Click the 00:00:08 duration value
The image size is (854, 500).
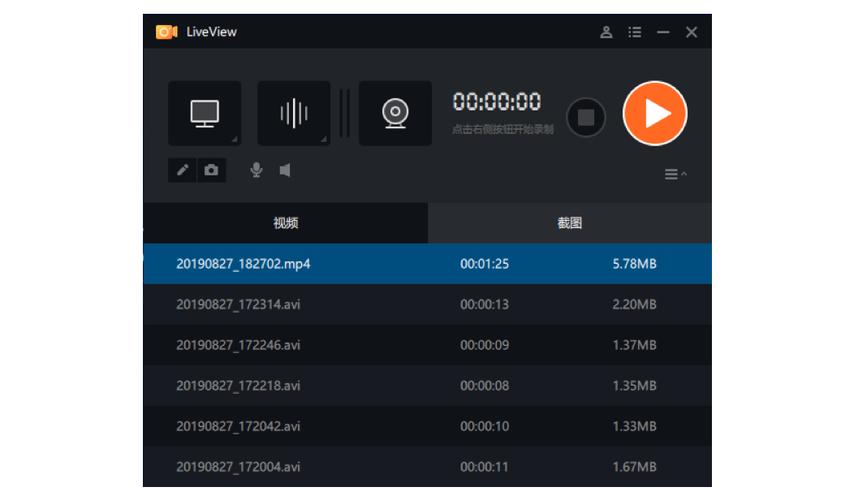click(484, 386)
